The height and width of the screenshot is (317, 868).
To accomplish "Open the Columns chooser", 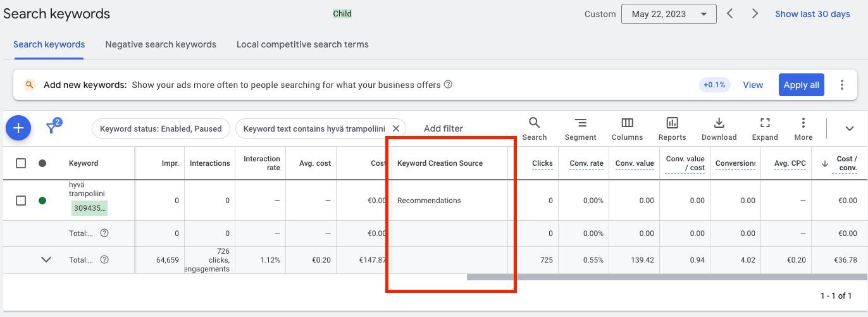I will click(x=627, y=128).
